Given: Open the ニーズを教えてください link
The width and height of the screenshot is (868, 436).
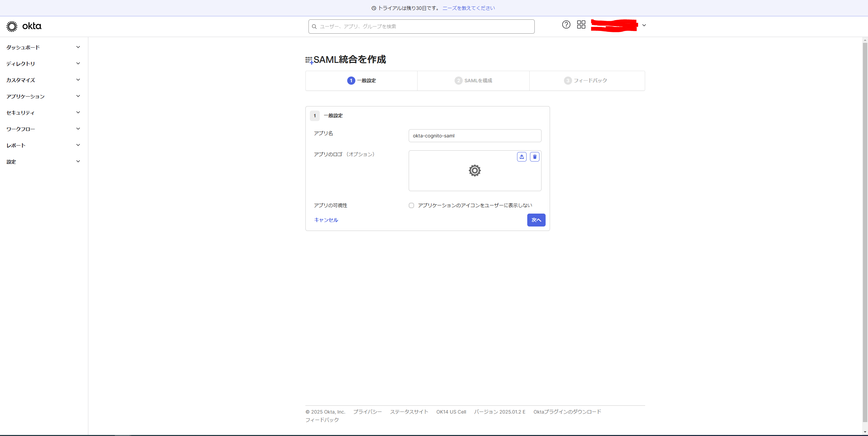Looking at the screenshot, I should pos(468,8).
